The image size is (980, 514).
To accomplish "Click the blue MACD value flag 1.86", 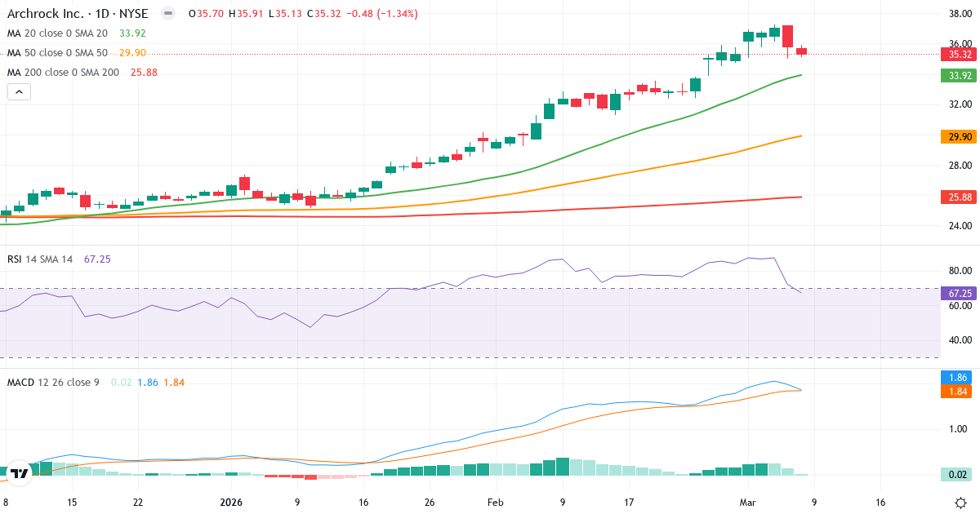I will (955, 376).
